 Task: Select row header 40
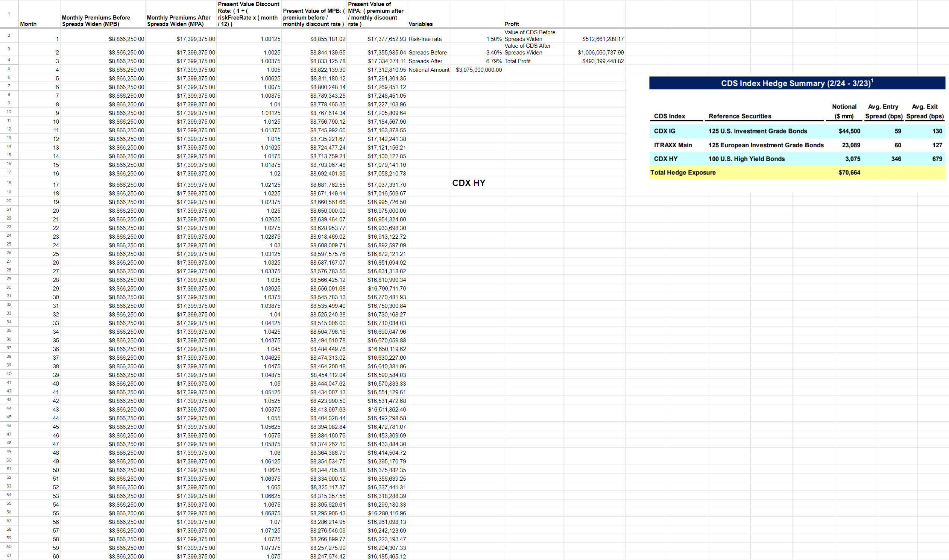tap(9, 374)
